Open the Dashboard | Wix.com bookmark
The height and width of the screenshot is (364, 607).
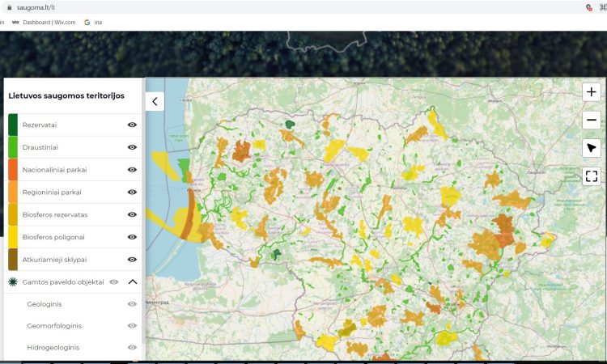point(44,23)
